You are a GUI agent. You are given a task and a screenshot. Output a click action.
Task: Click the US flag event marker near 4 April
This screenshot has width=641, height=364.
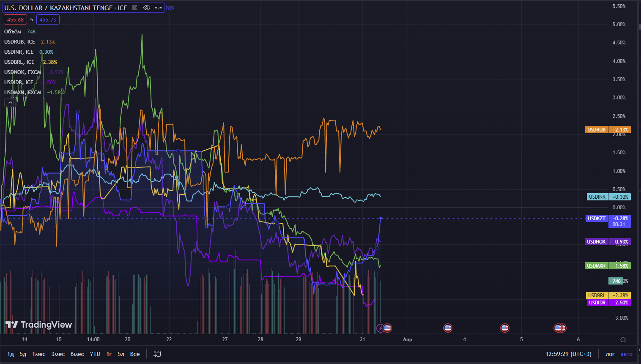448,328
